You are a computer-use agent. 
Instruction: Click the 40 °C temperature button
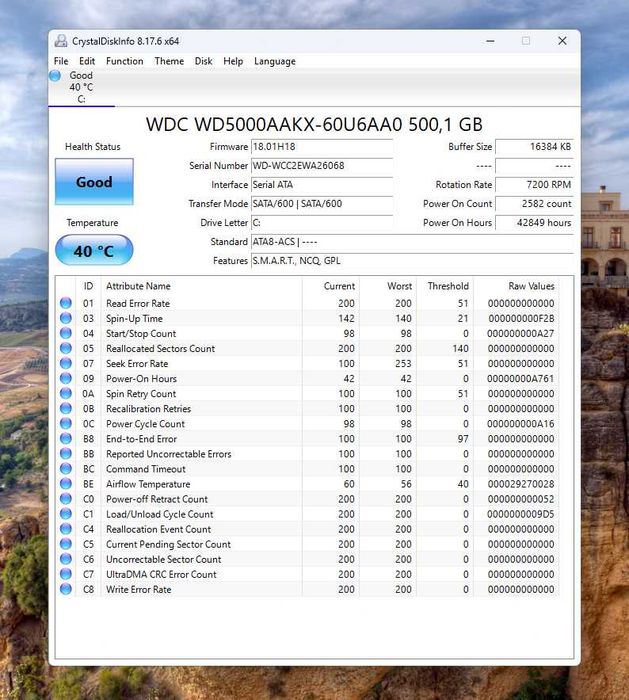[x=94, y=250]
